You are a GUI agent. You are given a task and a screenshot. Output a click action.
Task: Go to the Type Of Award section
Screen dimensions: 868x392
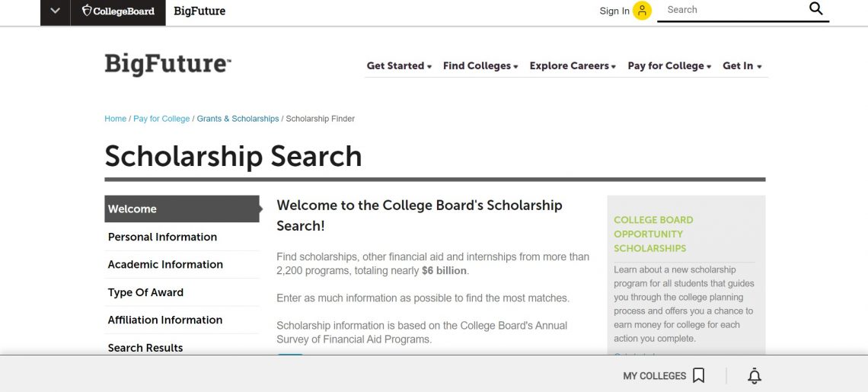pos(145,292)
